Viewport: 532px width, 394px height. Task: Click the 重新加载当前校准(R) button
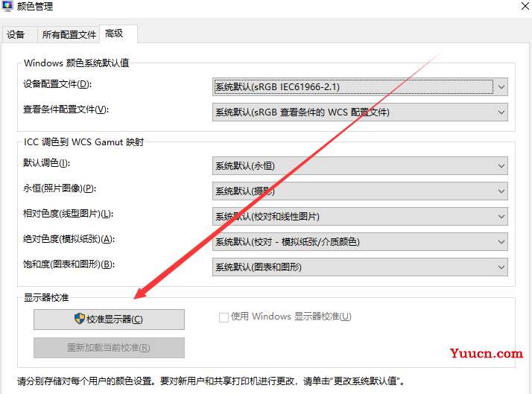coord(109,348)
